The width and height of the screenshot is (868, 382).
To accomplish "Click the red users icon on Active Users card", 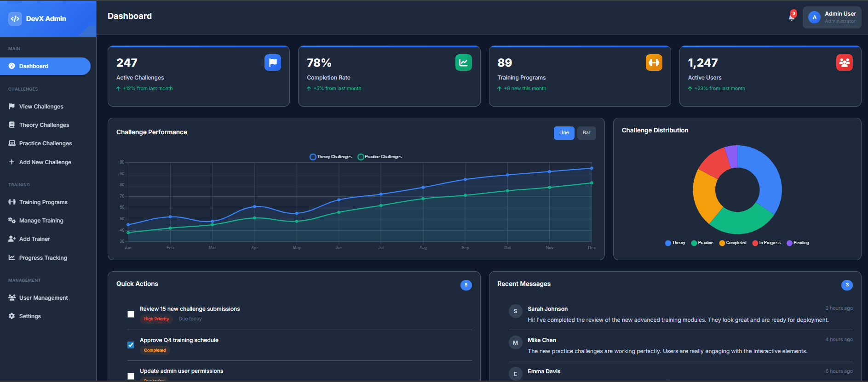I will point(844,63).
